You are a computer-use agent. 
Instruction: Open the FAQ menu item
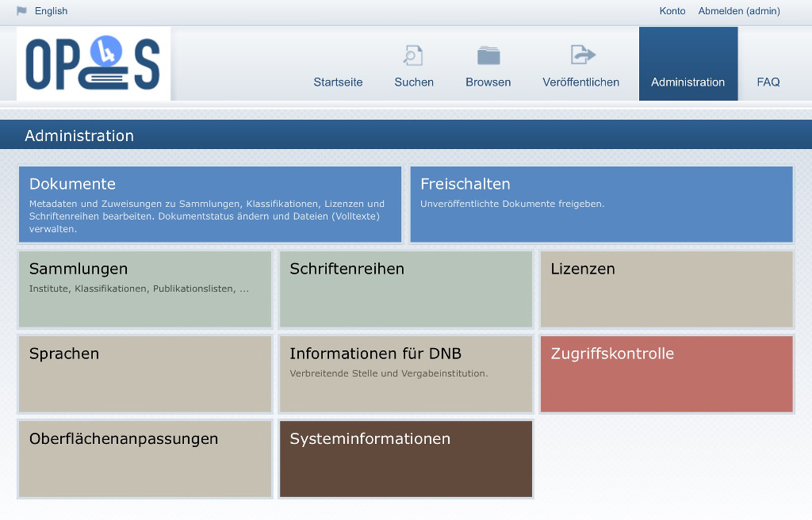tap(768, 82)
